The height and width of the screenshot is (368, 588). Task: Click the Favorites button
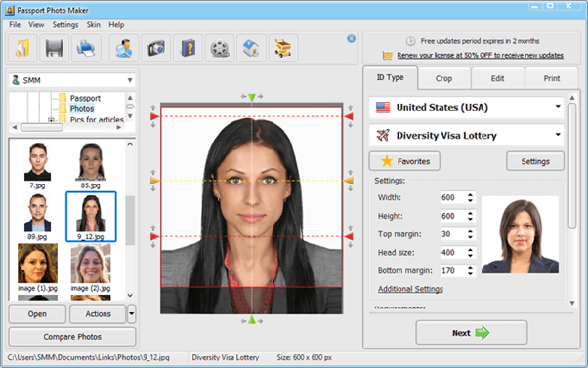404,161
